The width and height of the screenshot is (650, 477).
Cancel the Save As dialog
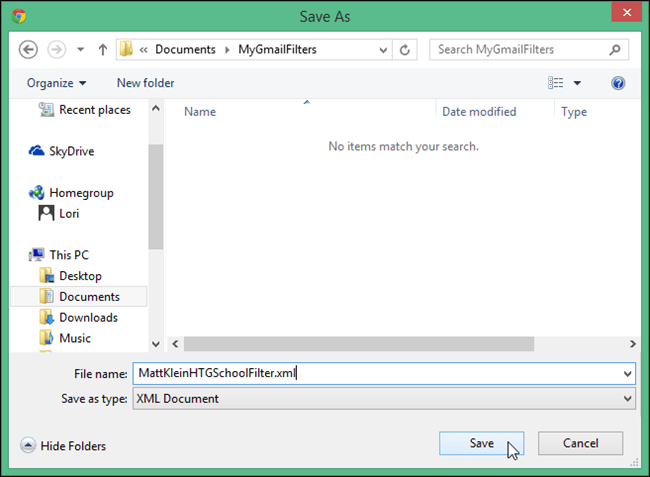tap(580, 443)
